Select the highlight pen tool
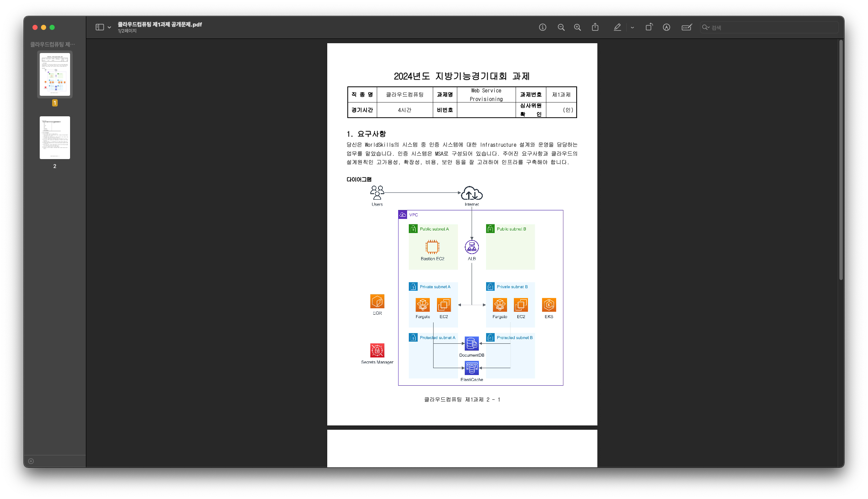 point(617,27)
